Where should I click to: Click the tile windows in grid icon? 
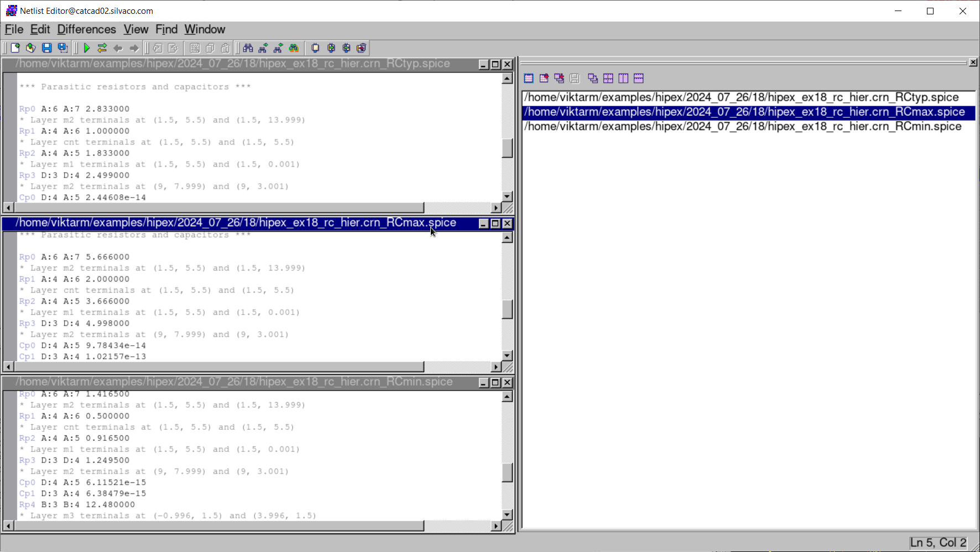608,79
